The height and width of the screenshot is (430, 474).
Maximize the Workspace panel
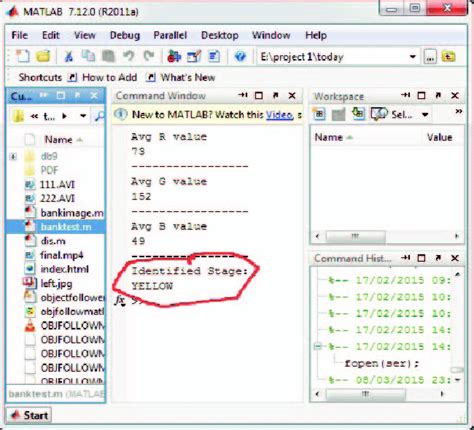point(421,96)
